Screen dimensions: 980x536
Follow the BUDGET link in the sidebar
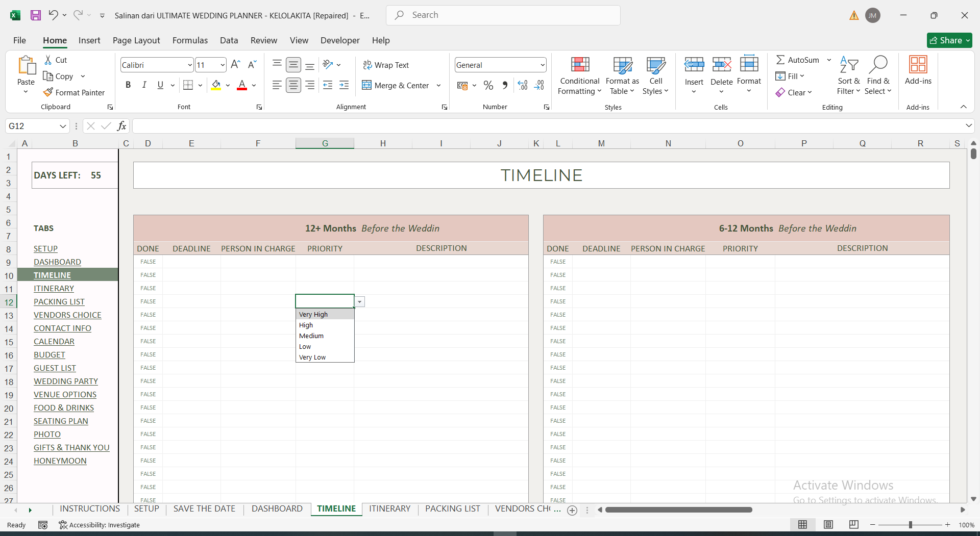(x=50, y=354)
